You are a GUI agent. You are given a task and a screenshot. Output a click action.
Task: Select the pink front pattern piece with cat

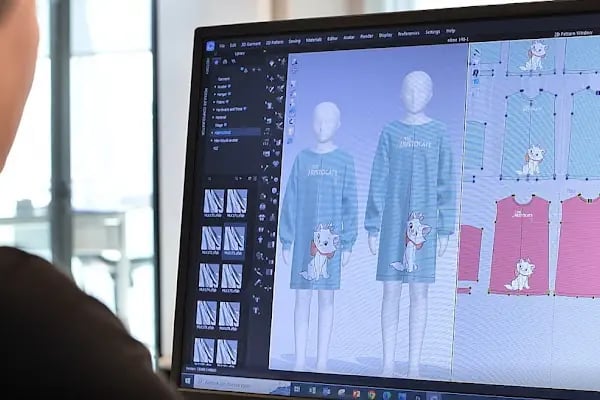[519, 245]
